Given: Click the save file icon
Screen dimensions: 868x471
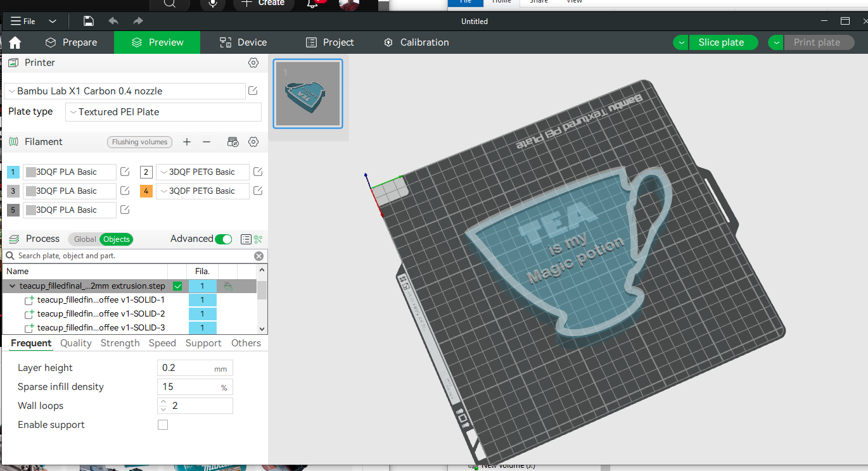Looking at the screenshot, I should [x=89, y=21].
